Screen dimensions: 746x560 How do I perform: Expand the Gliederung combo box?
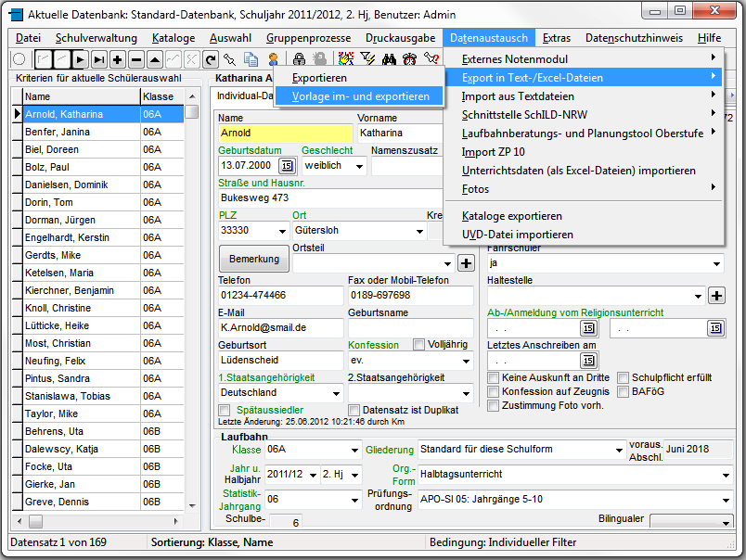point(619,451)
